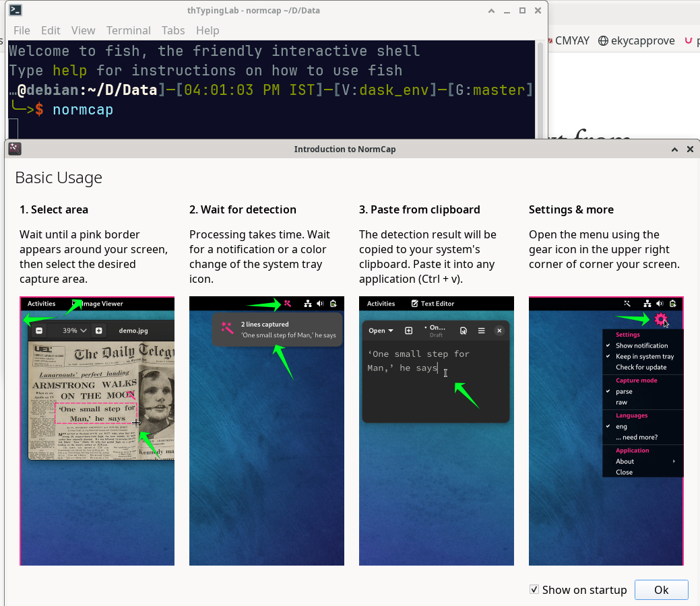Click the Ok button
This screenshot has height=606, width=700.
coord(661,590)
